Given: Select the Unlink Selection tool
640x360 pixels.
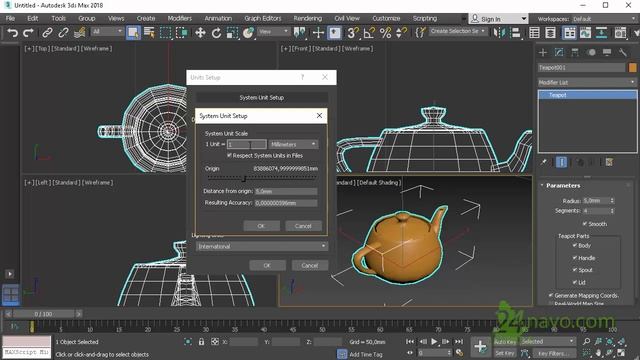Looking at the screenshot, I should pyautogui.click(x=63, y=33).
